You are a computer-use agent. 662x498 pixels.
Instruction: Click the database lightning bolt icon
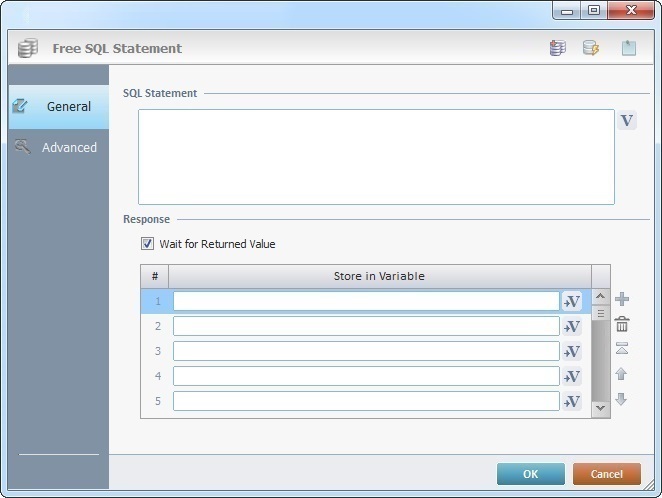591,48
